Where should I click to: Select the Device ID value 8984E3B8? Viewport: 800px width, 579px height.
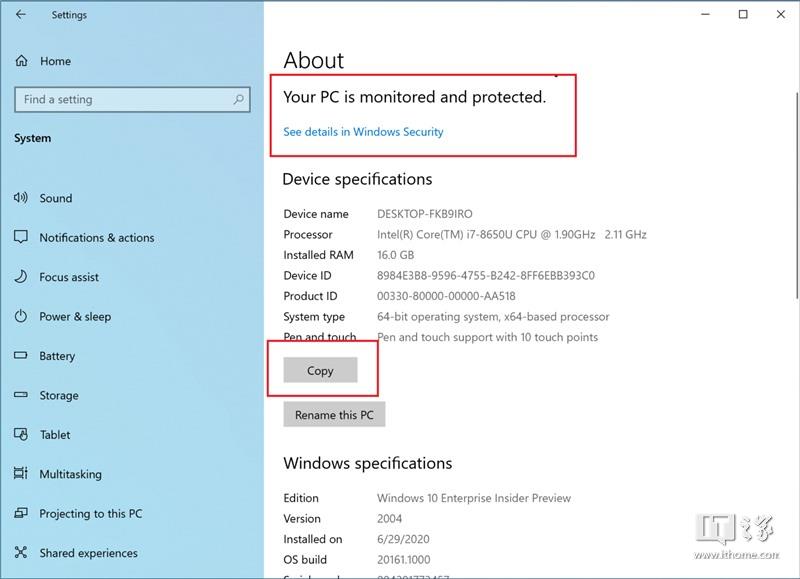[x=486, y=275]
